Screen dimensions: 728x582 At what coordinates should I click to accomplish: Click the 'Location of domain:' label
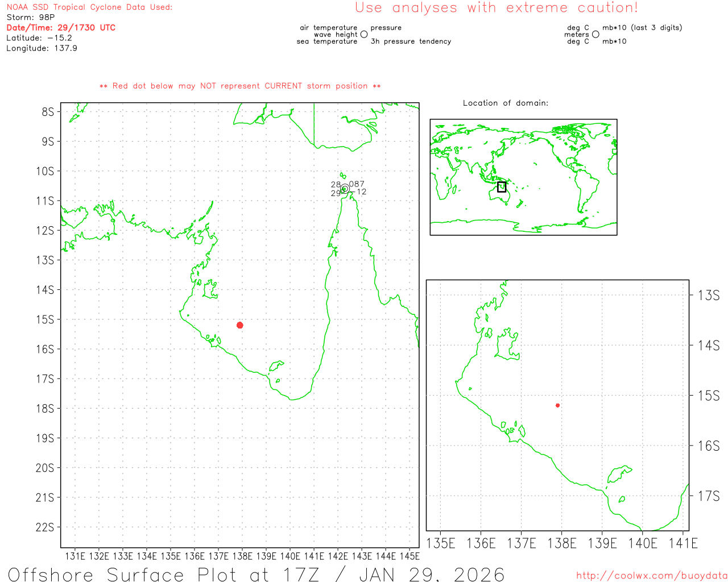tap(506, 103)
